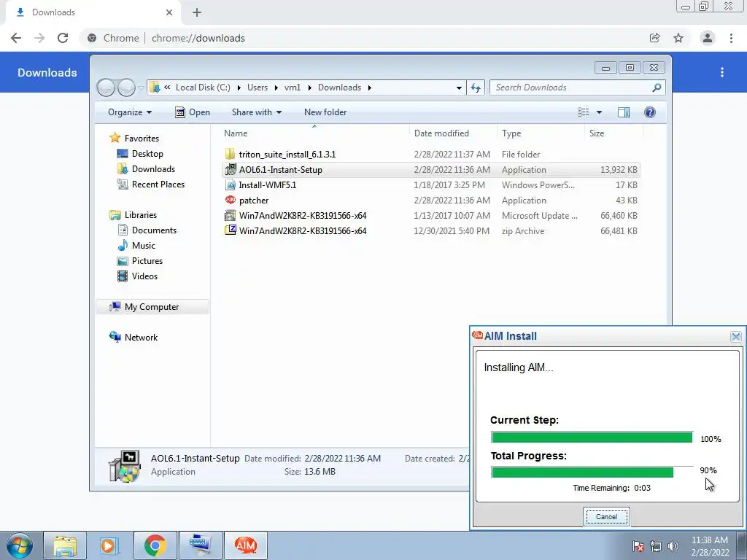The width and height of the screenshot is (747, 560).
Task: Open Documents library
Action: coord(154,230)
